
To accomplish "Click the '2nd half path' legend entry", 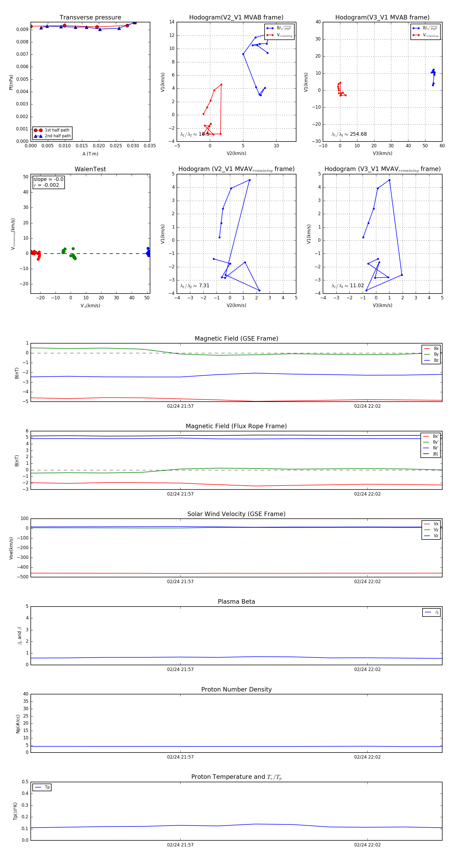I will (x=52, y=136).
